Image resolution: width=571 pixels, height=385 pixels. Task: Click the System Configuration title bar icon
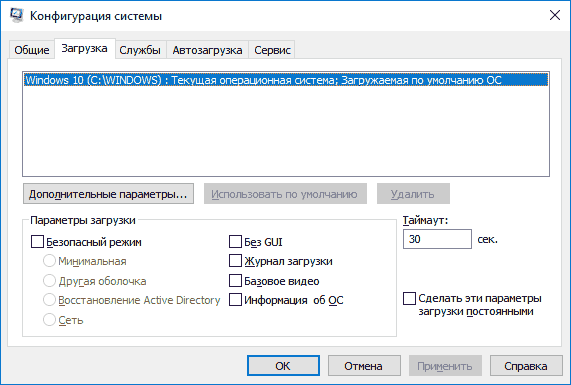click(16, 16)
